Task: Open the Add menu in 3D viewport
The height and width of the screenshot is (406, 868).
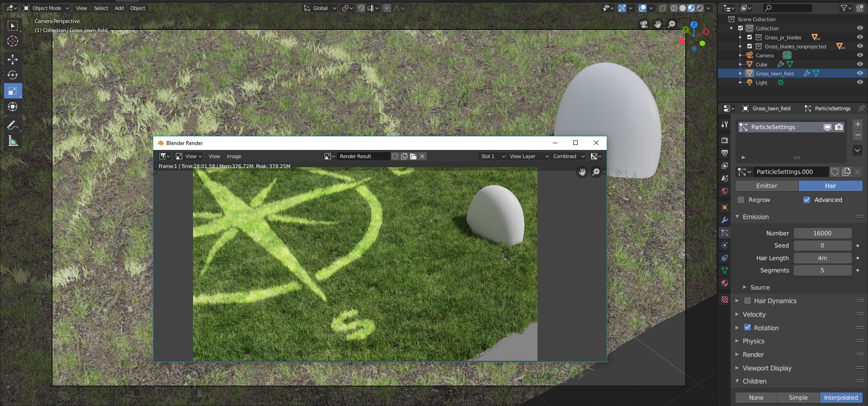Action: 119,8
